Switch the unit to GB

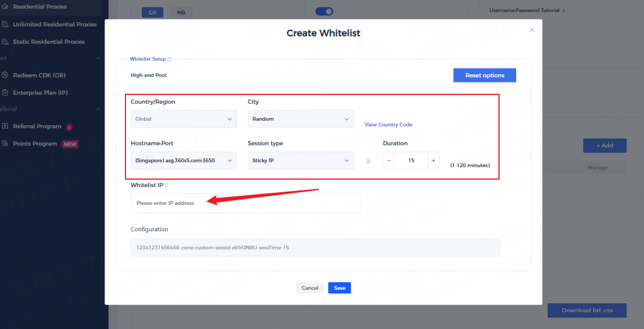click(x=152, y=12)
